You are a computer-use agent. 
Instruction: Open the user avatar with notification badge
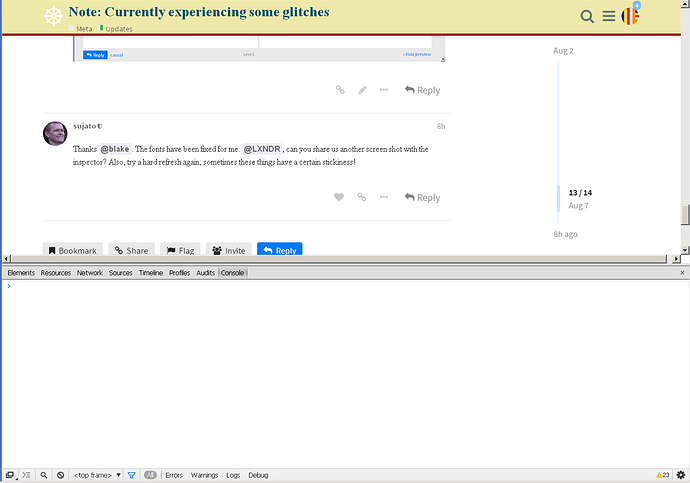click(x=630, y=16)
